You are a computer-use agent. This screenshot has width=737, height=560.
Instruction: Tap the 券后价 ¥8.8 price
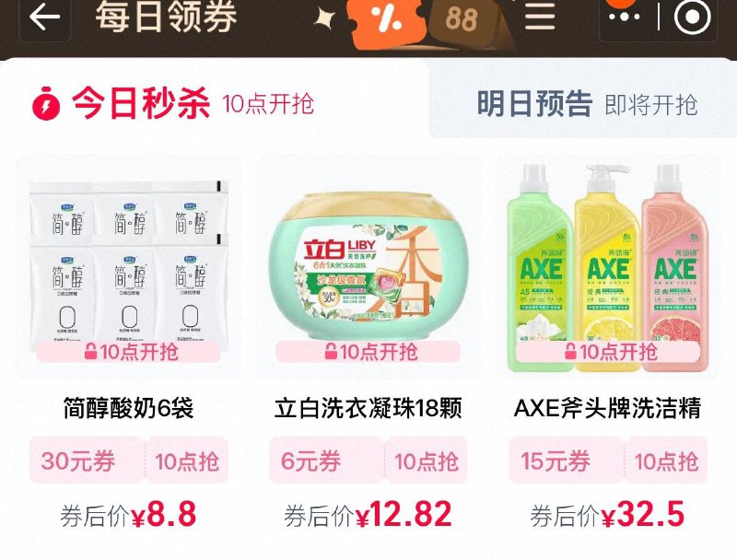[x=128, y=516]
